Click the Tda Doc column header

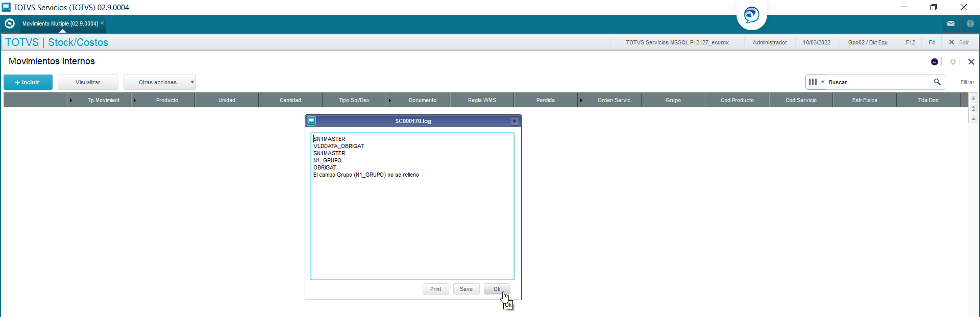[928, 100]
